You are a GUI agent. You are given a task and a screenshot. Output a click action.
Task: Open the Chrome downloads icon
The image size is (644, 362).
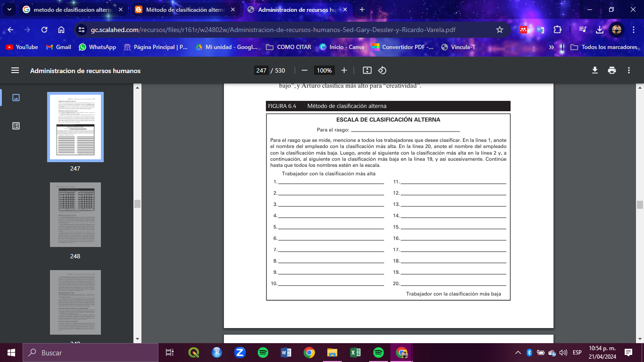click(x=600, y=30)
